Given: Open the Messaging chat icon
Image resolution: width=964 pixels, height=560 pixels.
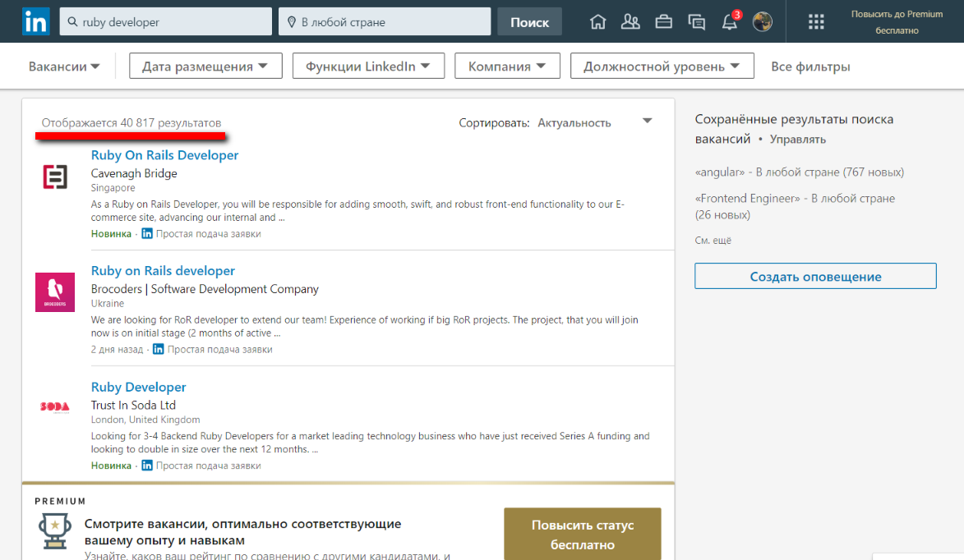Looking at the screenshot, I should (697, 22).
